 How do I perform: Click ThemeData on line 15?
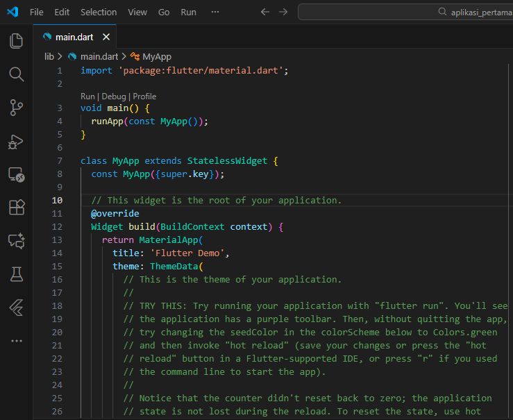(174, 267)
